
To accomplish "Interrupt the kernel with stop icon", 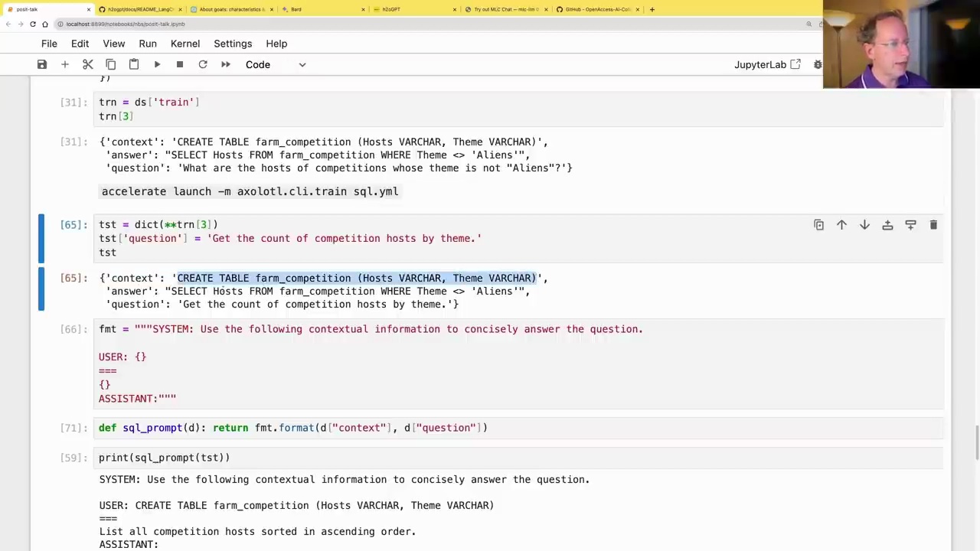I will click(x=180, y=64).
